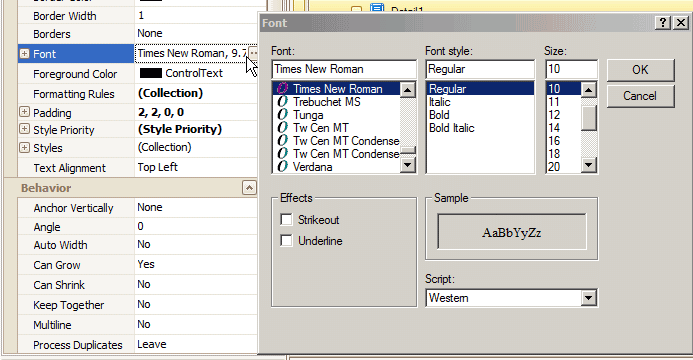
Task: Expand the Styles property node
Action: click(24, 147)
